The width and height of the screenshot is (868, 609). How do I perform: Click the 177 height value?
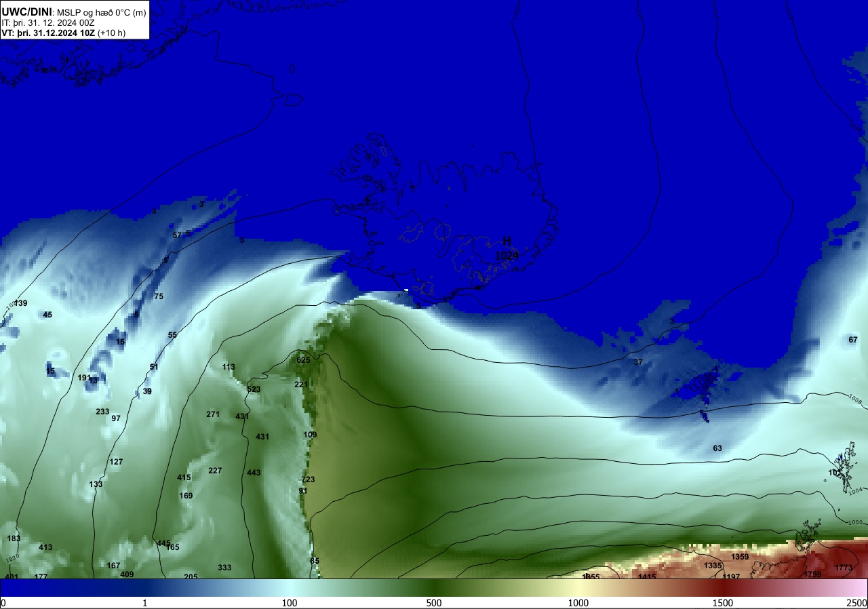(41, 577)
